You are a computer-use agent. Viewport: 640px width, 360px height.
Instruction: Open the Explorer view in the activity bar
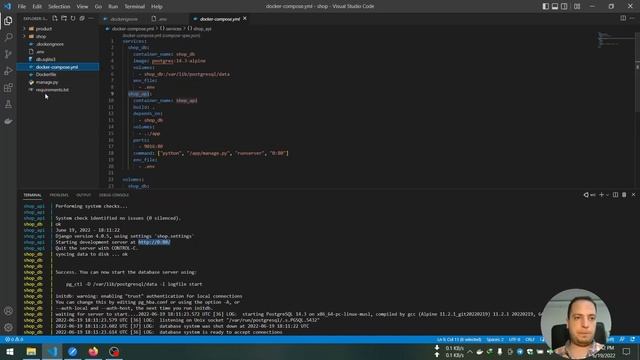[8, 21]
